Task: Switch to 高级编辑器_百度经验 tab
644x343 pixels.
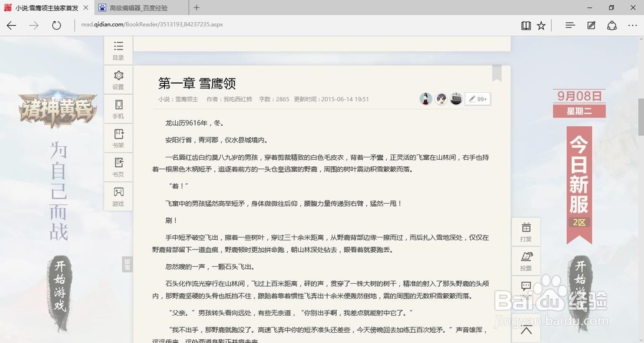Action: (138, 8)
